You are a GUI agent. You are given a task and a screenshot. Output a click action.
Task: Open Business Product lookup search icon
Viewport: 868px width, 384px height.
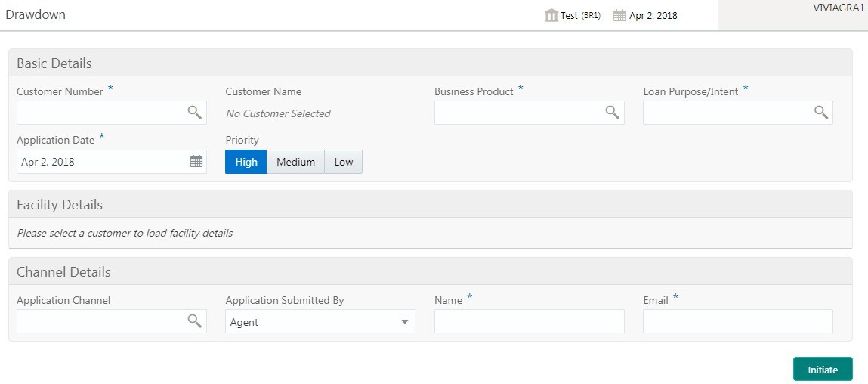[612, 113]
